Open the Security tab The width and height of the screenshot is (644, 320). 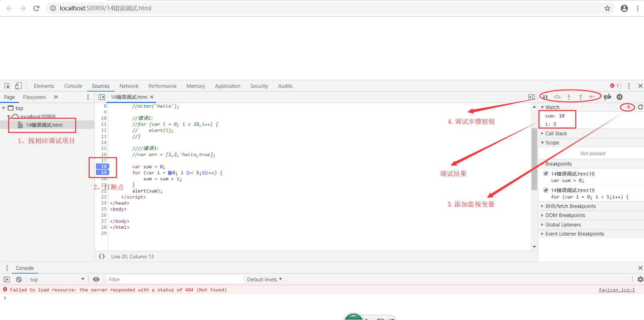(259, 86)
